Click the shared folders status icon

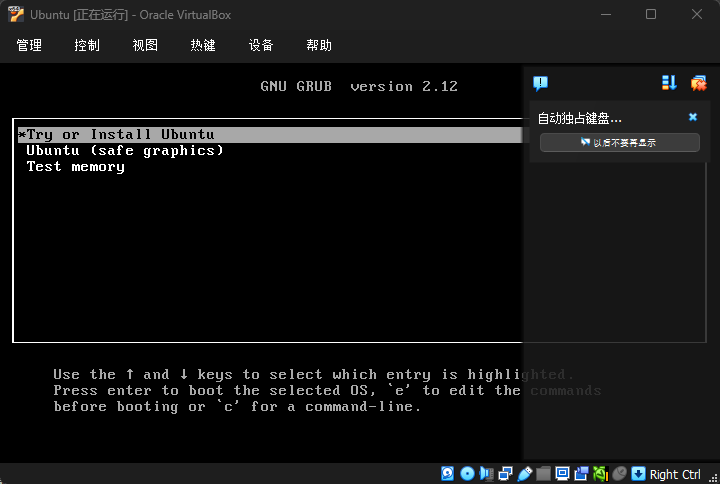543,474
